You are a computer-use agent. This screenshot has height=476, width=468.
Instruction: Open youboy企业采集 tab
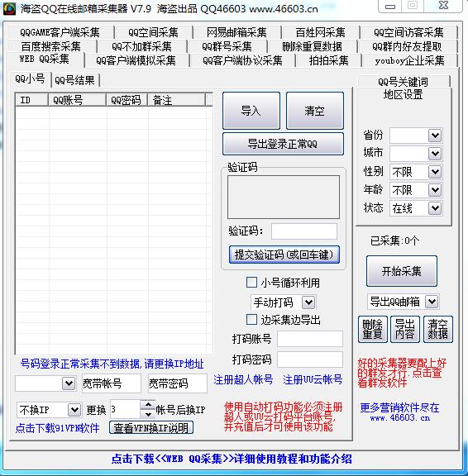pyautogui.click(x=409, y=60)
